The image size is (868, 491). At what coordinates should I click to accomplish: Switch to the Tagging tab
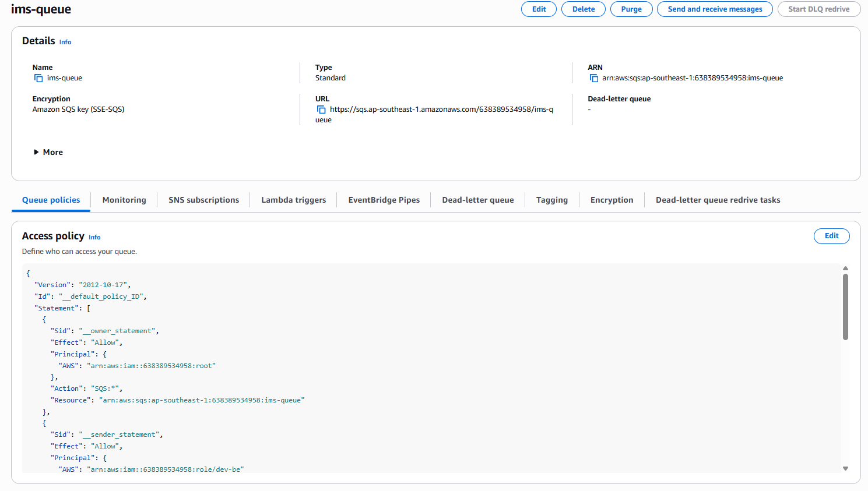pyautogui.click(x=551, y=200)
